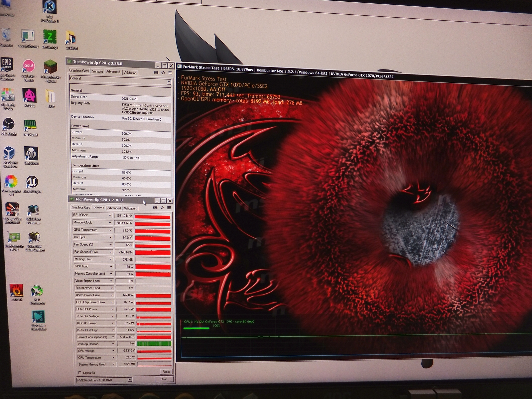Click the camera icon in the GPU-Z Advanced window

(x=156, y=72)
